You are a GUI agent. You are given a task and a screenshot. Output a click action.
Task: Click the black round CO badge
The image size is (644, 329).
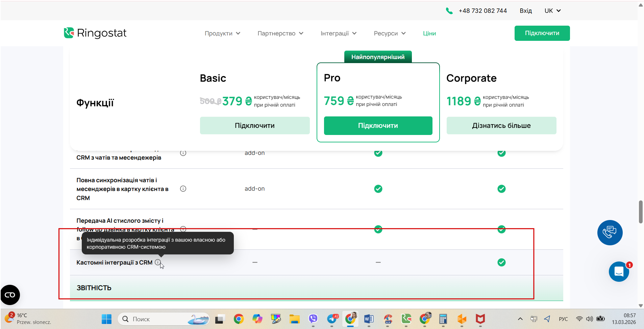[10, 295]
